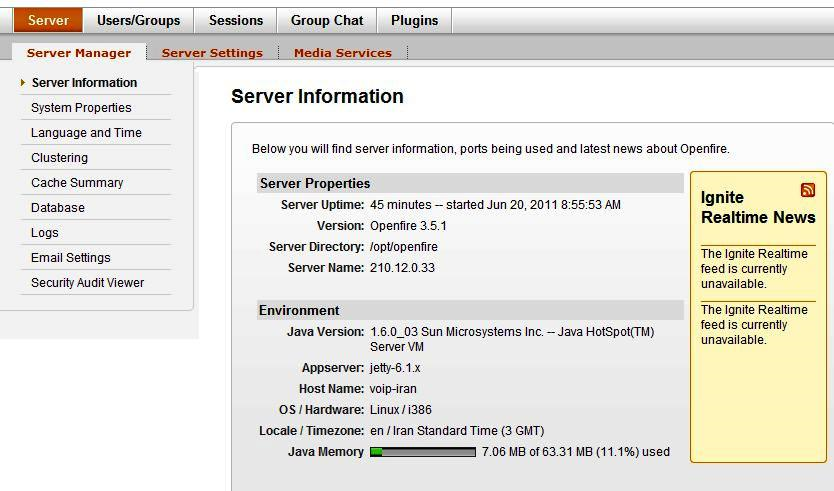The height and width of the screenshot is (491, 834).
Task: Open the Sessions tab
Action: point(236,20)
